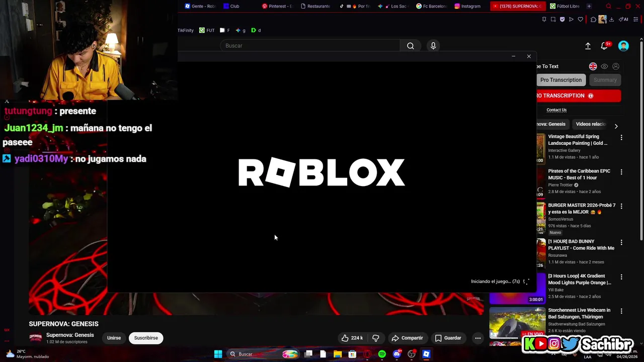Open options for Pirates of the Caribbean video

point(621,172)
